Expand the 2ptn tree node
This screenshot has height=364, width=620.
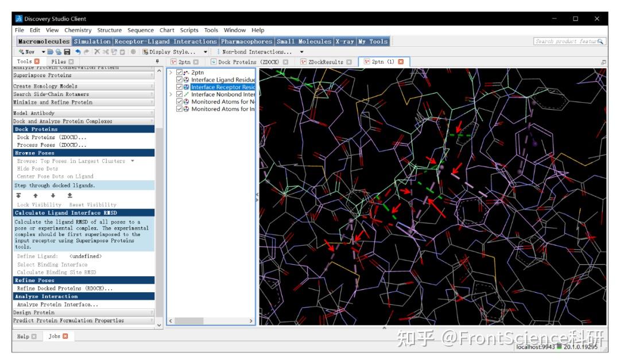click(x=171, y=72)
